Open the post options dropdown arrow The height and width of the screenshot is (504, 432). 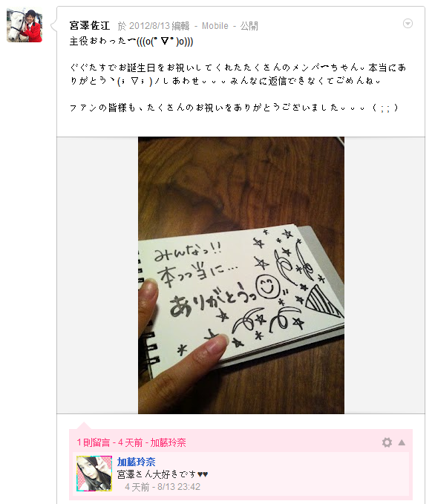(x=408, y=24)
